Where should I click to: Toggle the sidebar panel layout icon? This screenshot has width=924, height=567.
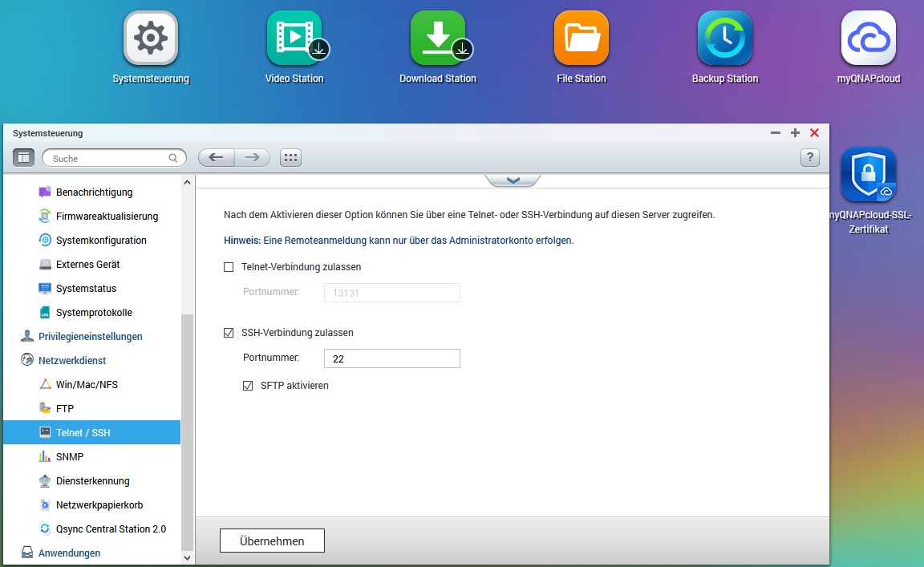(x=23, y=157)
